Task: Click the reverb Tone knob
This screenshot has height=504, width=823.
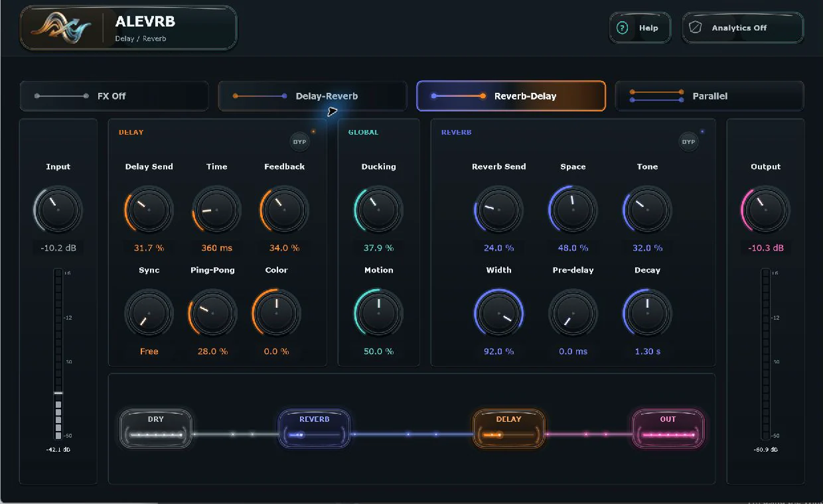Action: click(x=647, y=210)
